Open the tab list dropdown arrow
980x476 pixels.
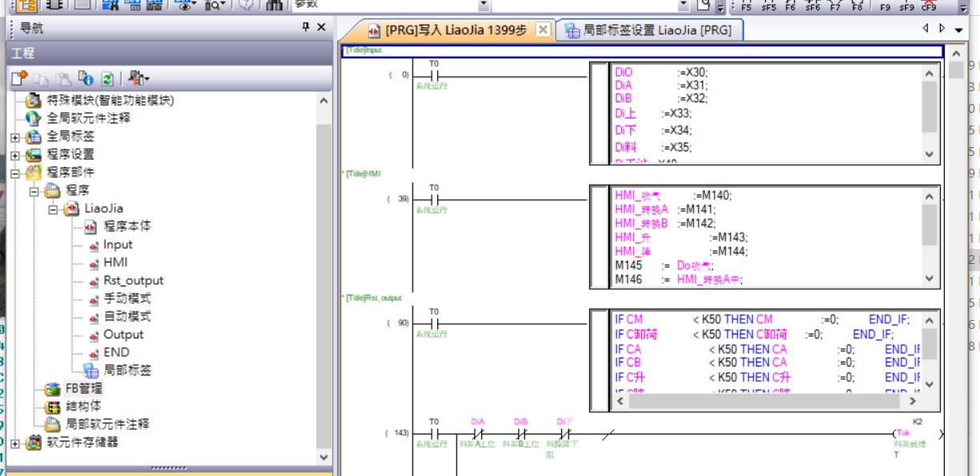pos(959,30)
